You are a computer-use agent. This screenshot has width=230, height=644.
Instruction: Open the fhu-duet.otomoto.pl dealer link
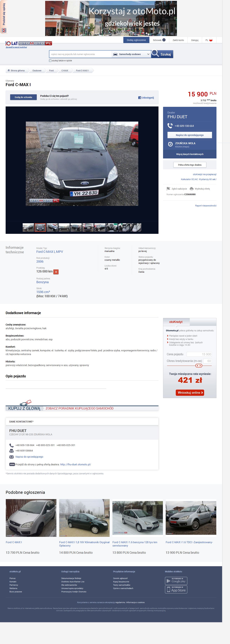(x=76, y=464)
